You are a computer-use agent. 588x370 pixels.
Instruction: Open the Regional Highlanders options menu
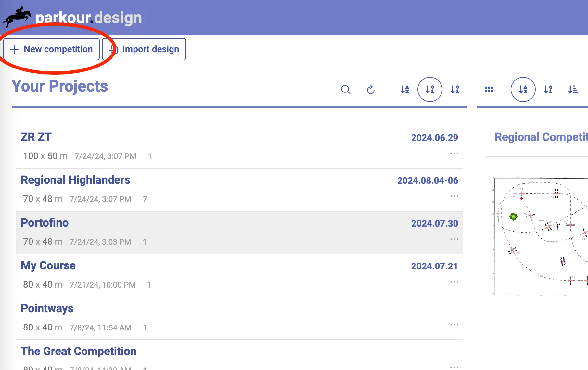point(454,196)
